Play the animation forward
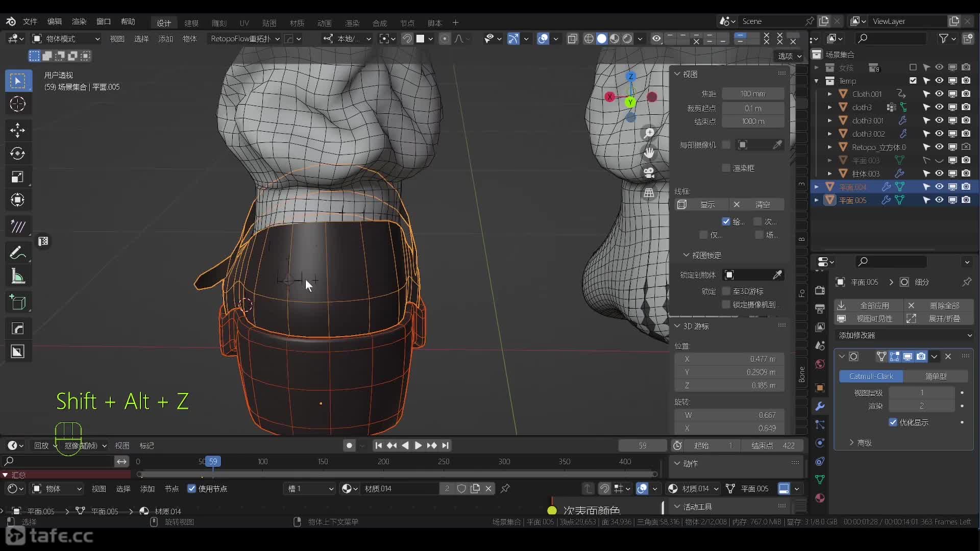980x551 pixels. pyautogui.click(x=418, y=445)
